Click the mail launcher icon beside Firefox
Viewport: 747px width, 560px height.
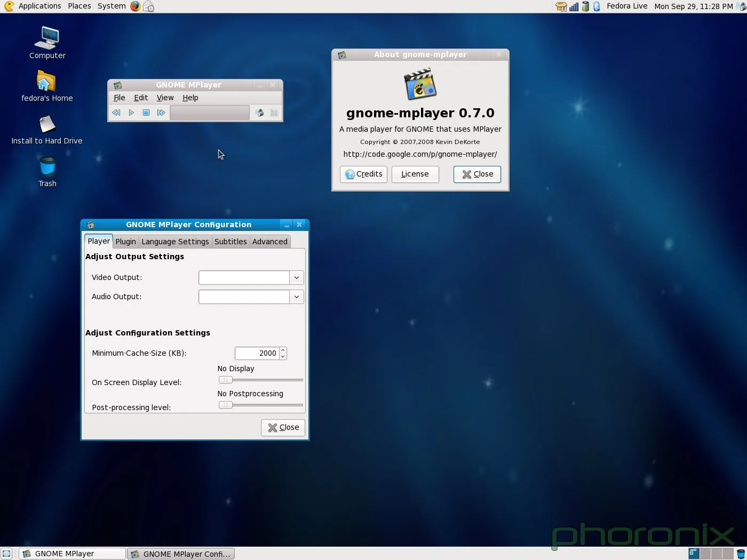point(149,6)
